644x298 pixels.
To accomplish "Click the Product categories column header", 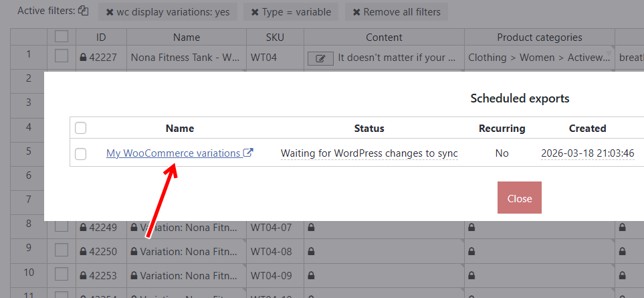I will (x=539, y=38).
